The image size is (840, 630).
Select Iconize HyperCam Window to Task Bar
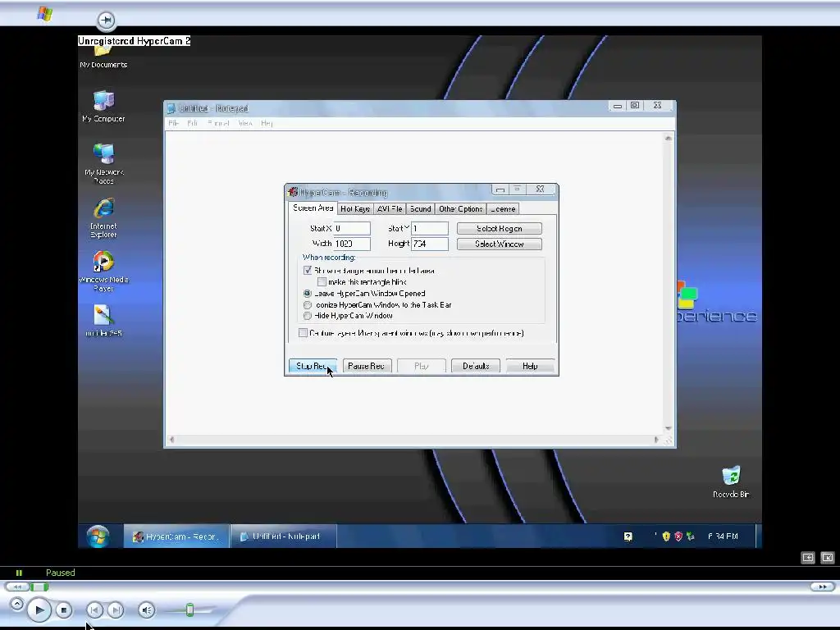coord(308,305)
